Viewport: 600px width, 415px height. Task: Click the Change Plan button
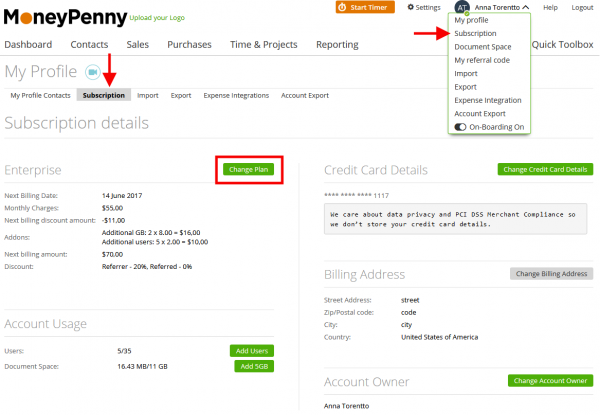pyautogui.click(x=249, y=169)
